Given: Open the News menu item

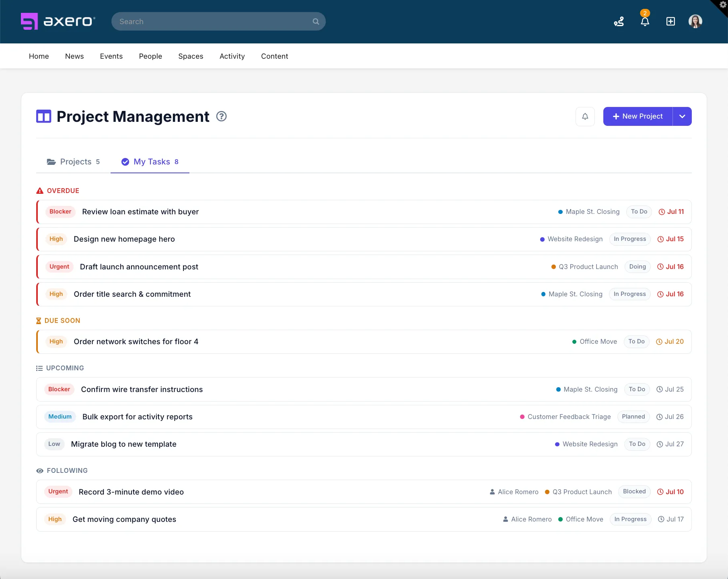Looking at the screenshot, I should [x=74, y=56].
